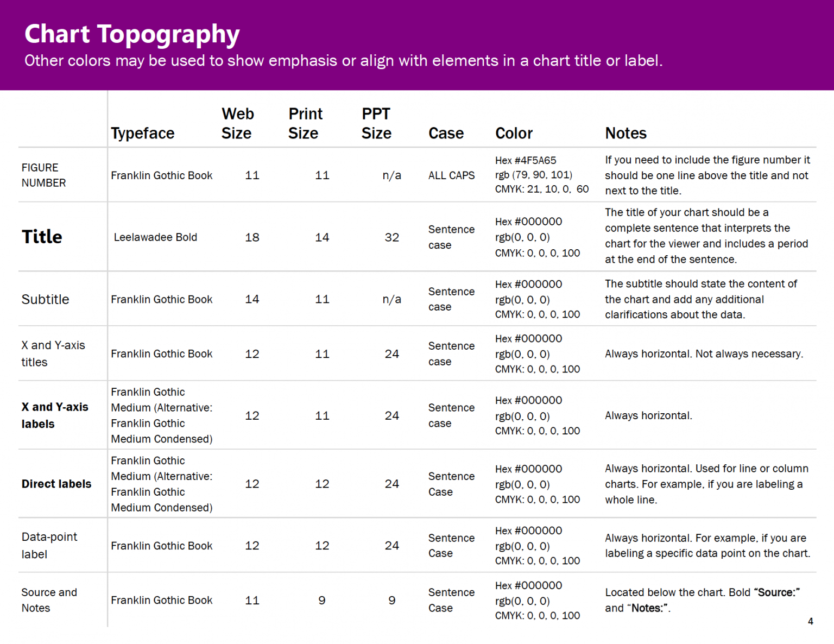
Task: Click the X and Y-axis titles row label
Action: pyautogui.click(x=53, y=353)
